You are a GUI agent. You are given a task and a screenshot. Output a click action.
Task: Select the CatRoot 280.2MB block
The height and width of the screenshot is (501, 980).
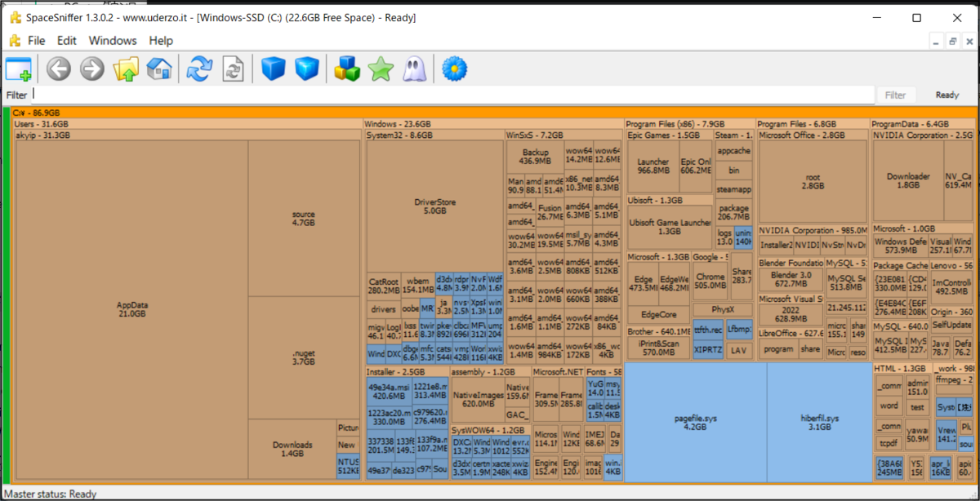click(x=383, y=286)
